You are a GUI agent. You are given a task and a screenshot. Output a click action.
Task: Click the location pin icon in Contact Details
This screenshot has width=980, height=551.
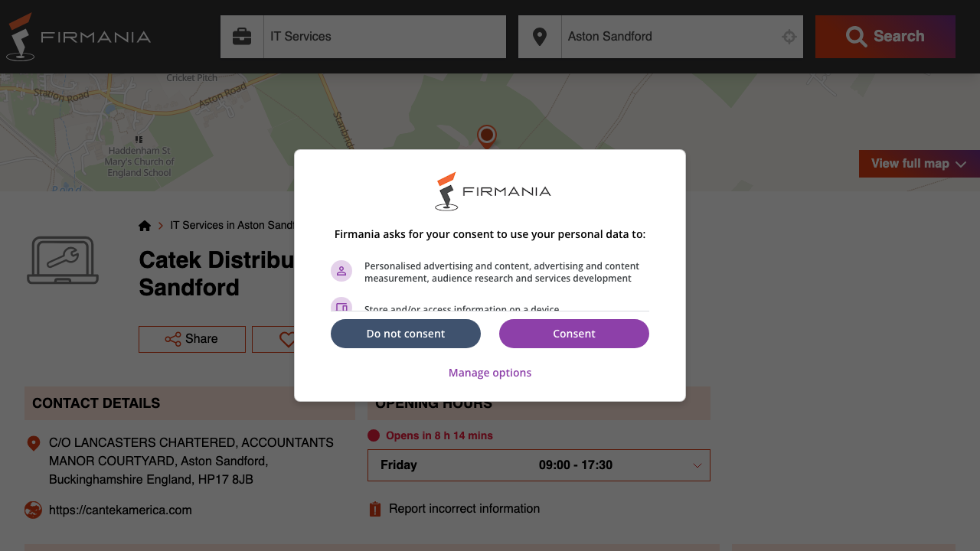tap(32, 442)
